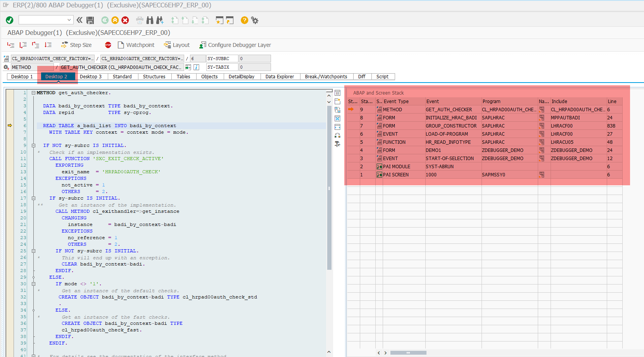Click the red Cancel icon in the toolbar

(125, 20)
